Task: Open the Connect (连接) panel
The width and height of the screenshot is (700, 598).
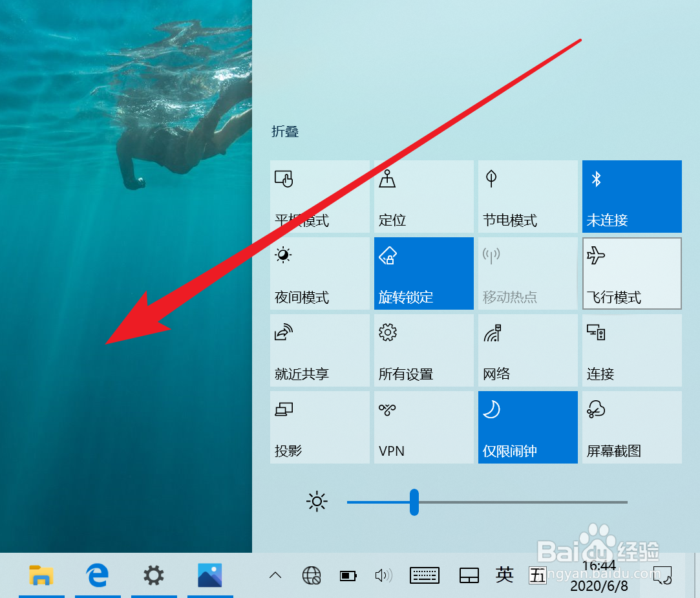Action: [x=631, y=350]
